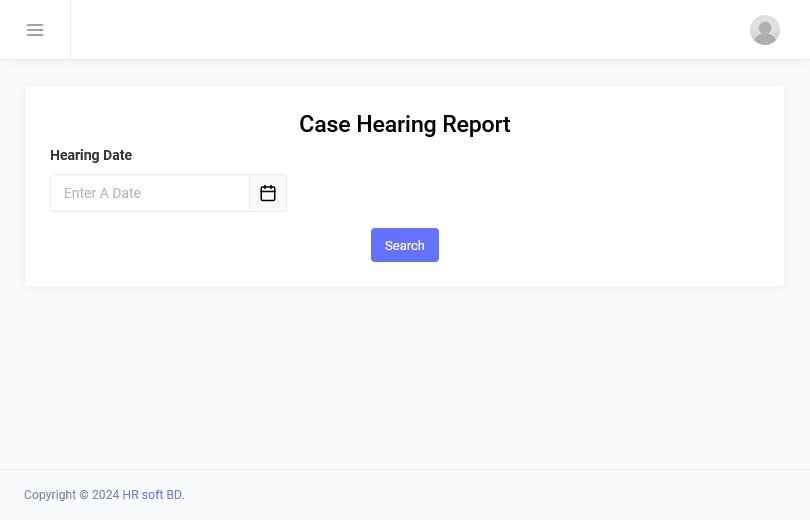Select the gray profile picture in header
Image resolution: width=810 pixels, height=520 pixels.
tap(765, 30)
